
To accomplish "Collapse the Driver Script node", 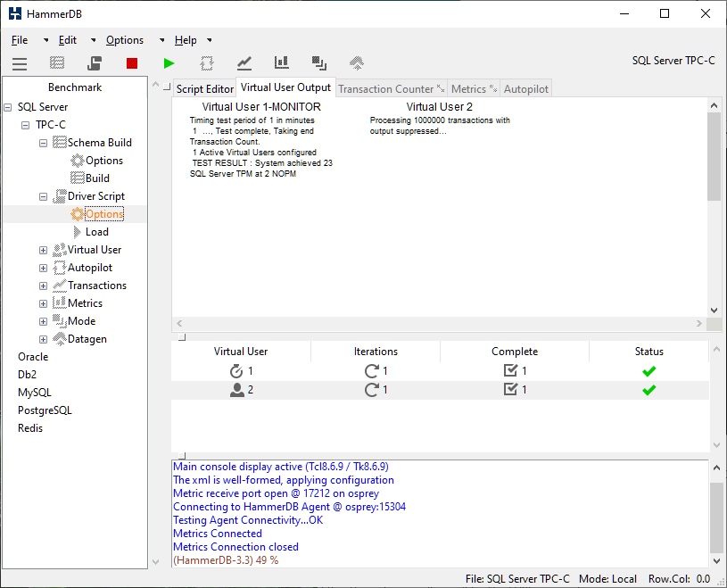I will click(x=43, y=196).
